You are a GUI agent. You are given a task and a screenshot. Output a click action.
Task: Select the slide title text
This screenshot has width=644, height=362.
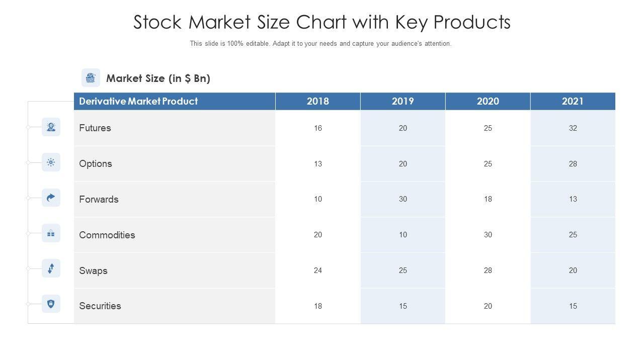point(322,23)
